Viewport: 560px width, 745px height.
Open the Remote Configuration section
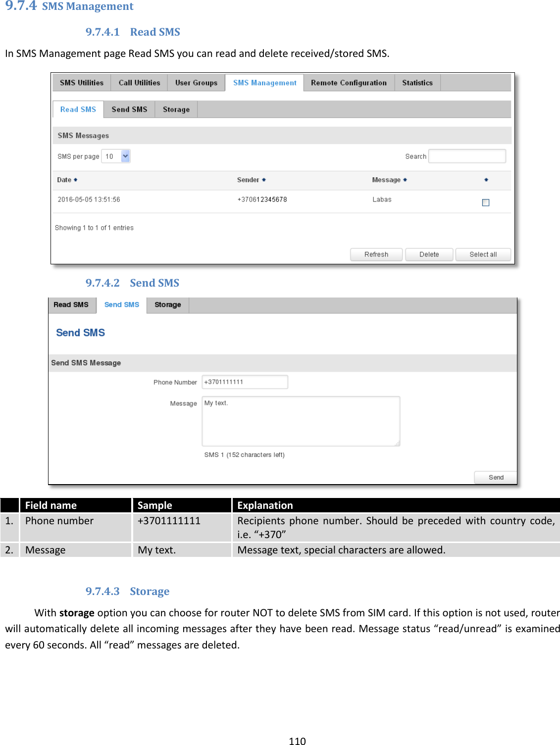pyautogui.click(x=348, y=83)
